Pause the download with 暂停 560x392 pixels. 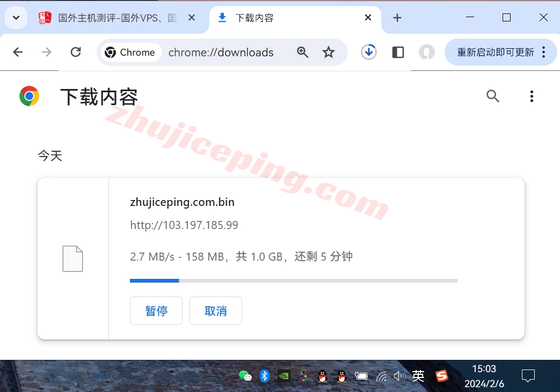coord(156,310)
